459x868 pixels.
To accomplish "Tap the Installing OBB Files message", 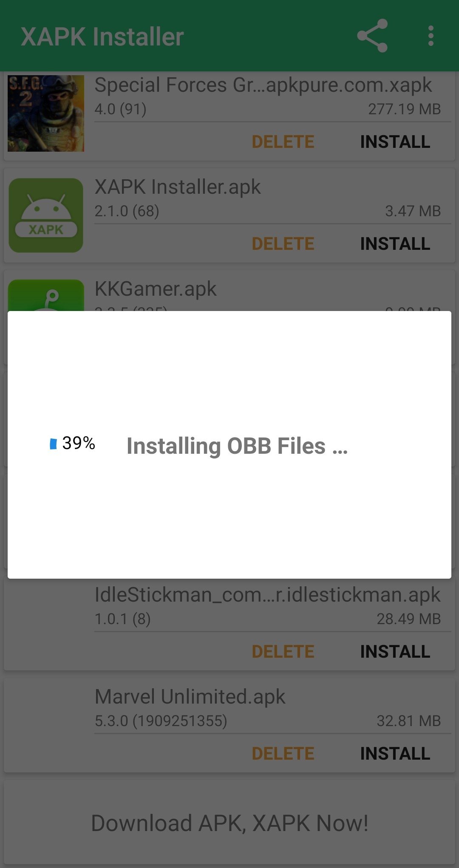I will pyautogui.click(x=237, y=446).
